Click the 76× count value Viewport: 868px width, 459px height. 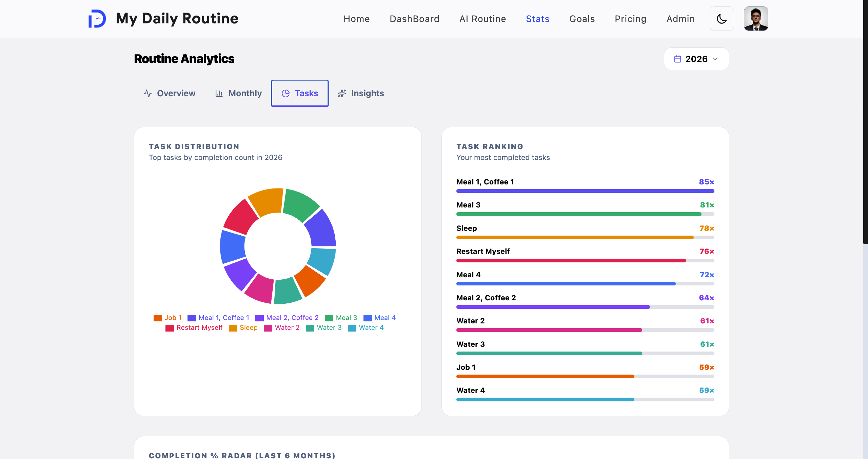tap(707, 252)
